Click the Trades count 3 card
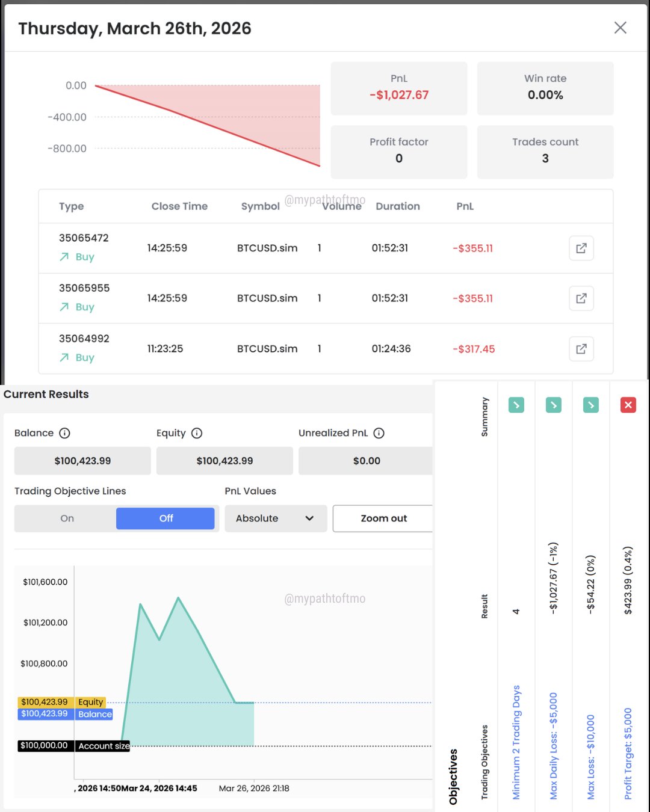Screen dimensions: 650x812 (x=545, y=152)
